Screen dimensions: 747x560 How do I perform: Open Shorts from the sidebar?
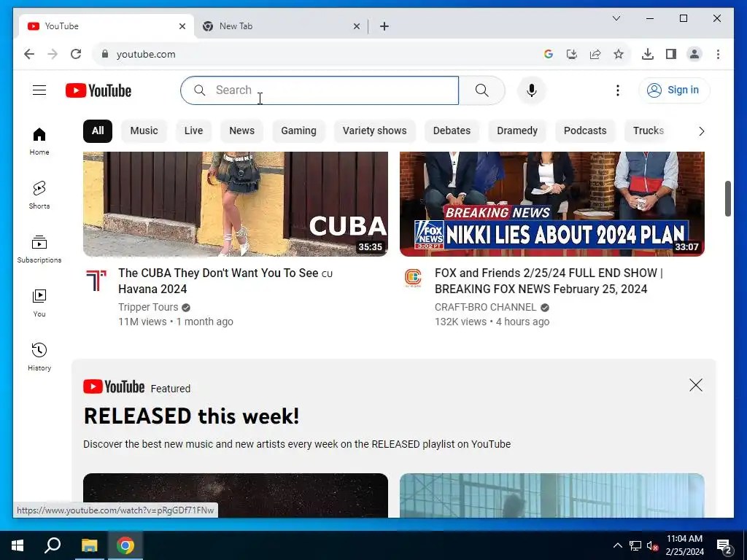pyautogui.click(x=39, y=195)
